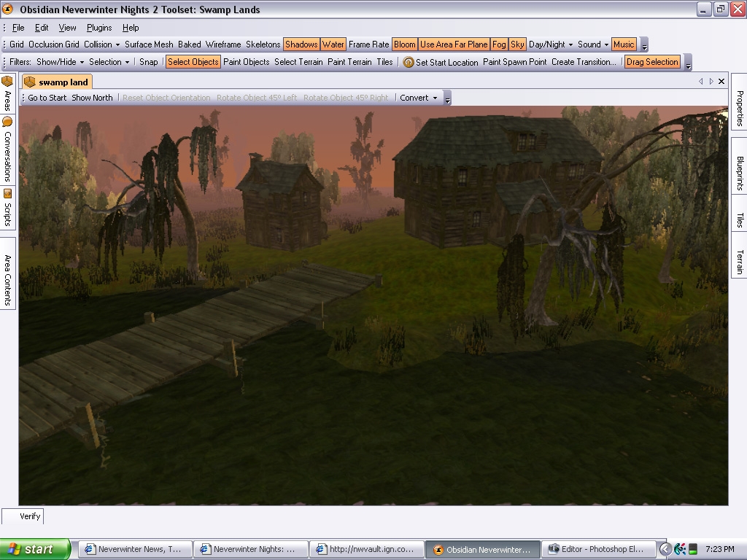Click the Set Start Location icon
747x560 pixels.
tap(409, 63)
